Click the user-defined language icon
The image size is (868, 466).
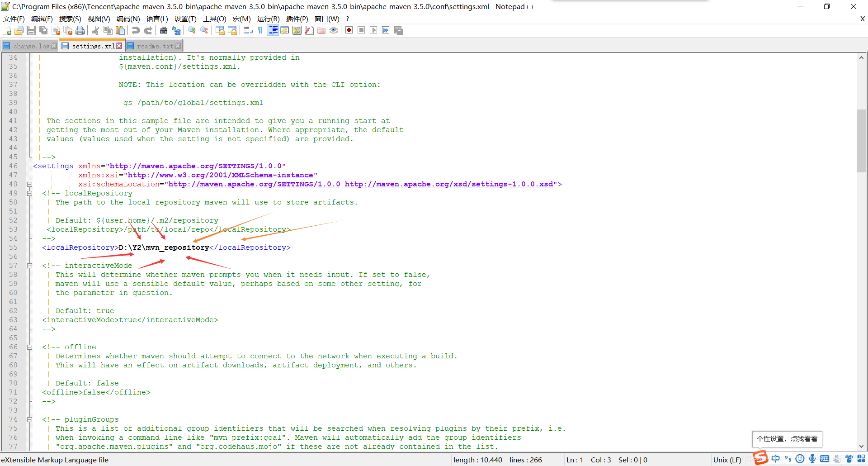(285, 30)
